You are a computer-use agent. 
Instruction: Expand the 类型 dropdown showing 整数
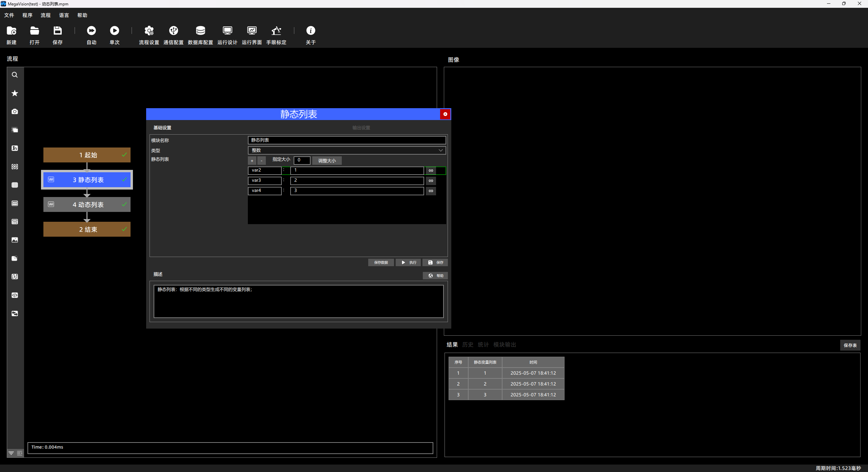point(347,150)
